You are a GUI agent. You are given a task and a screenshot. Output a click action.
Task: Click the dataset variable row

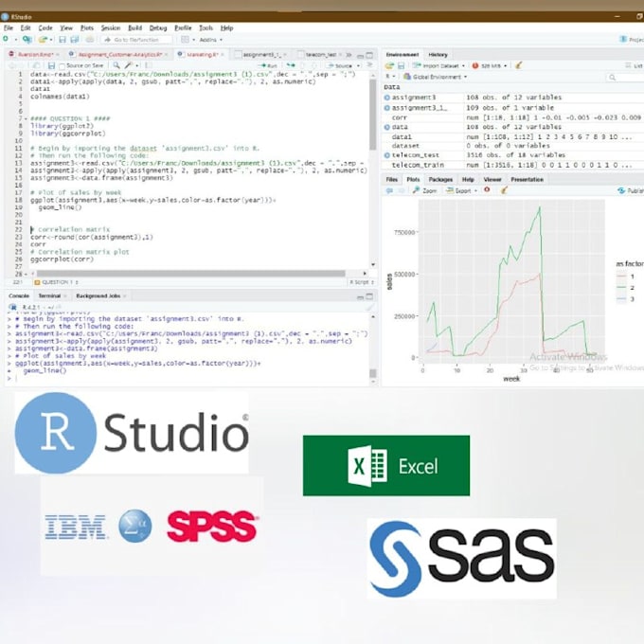click(512, 146)
